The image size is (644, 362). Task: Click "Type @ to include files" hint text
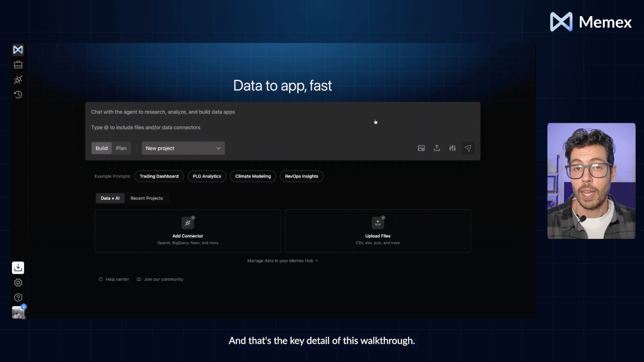146,127
